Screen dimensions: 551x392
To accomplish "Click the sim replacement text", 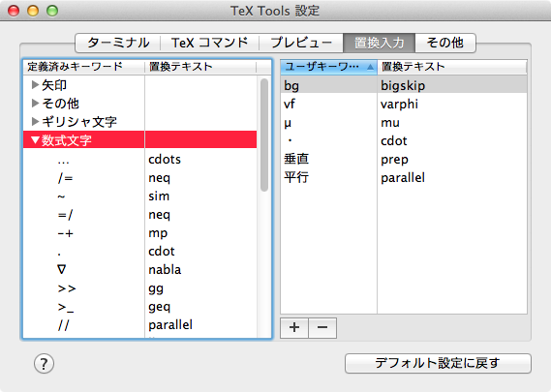I will click(x=159, y=196).
